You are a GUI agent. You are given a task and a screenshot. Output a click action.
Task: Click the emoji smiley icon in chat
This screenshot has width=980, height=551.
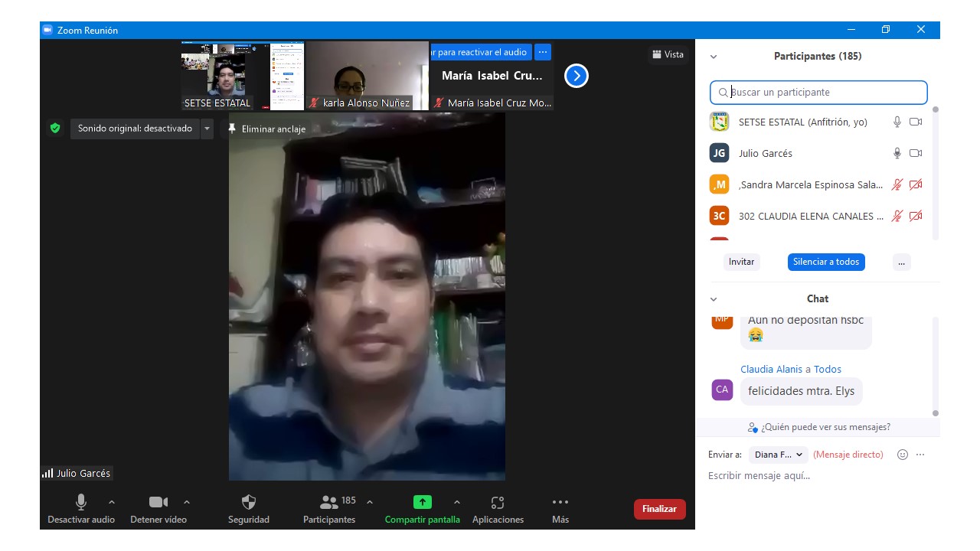pos(903,455)
